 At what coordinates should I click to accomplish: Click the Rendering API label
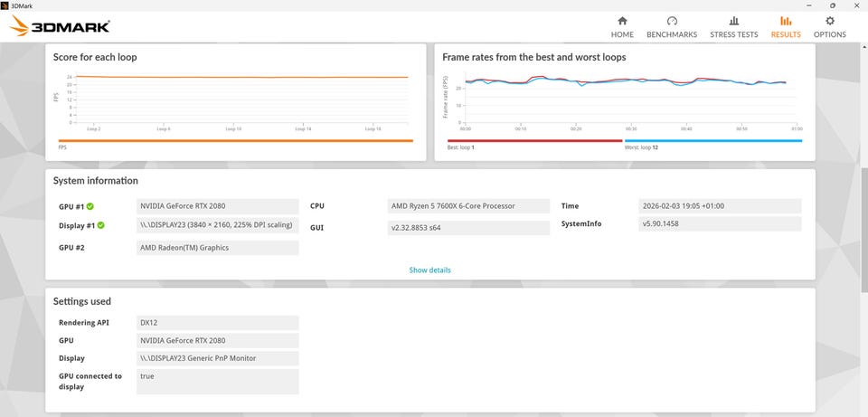(x=84, y=323)
